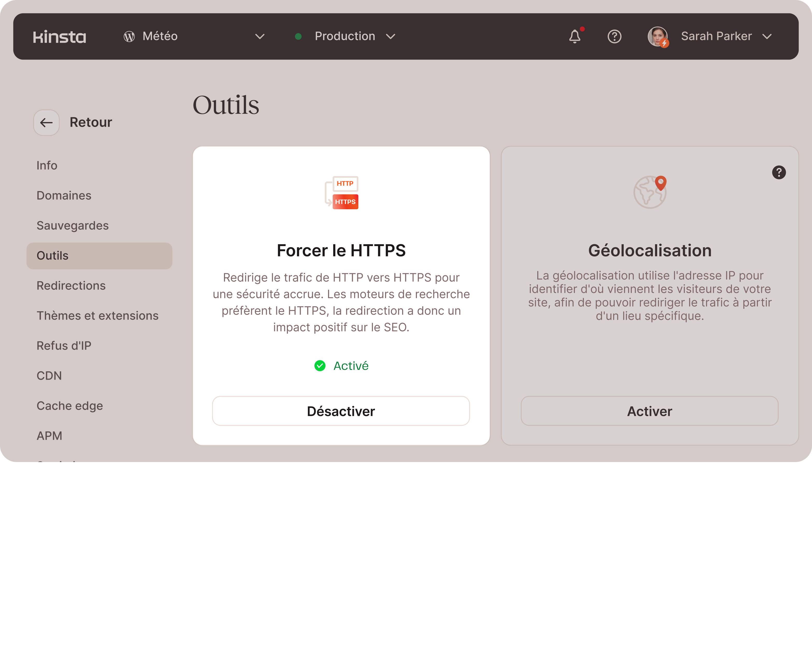Click the back arrow button
The image size is (812, 663).
[x=47, y=122]
